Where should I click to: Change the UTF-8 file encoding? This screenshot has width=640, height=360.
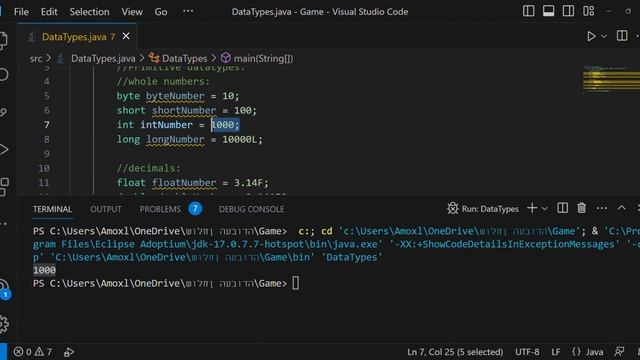(x=527, y=352)
